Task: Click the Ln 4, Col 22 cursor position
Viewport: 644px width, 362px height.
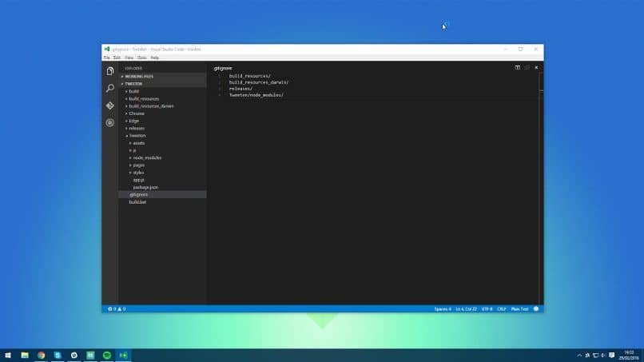Action: tap(466, 309)
